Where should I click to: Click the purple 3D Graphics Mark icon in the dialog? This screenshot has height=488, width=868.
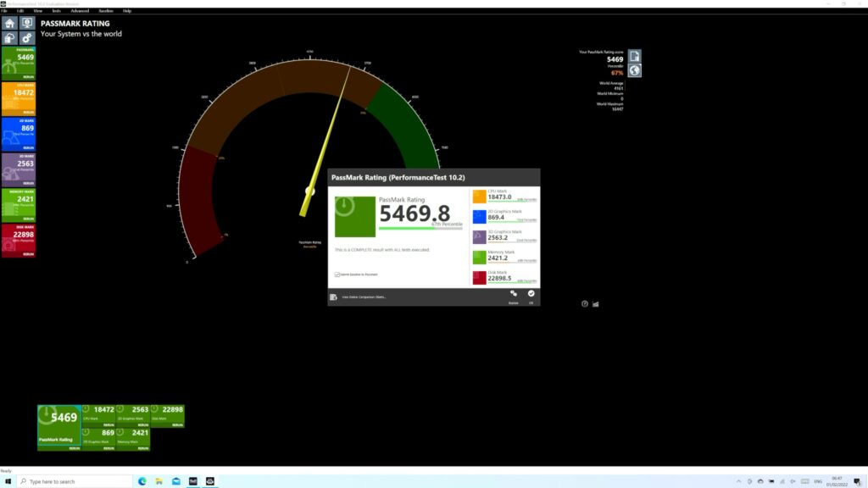[x=480, y=237]
